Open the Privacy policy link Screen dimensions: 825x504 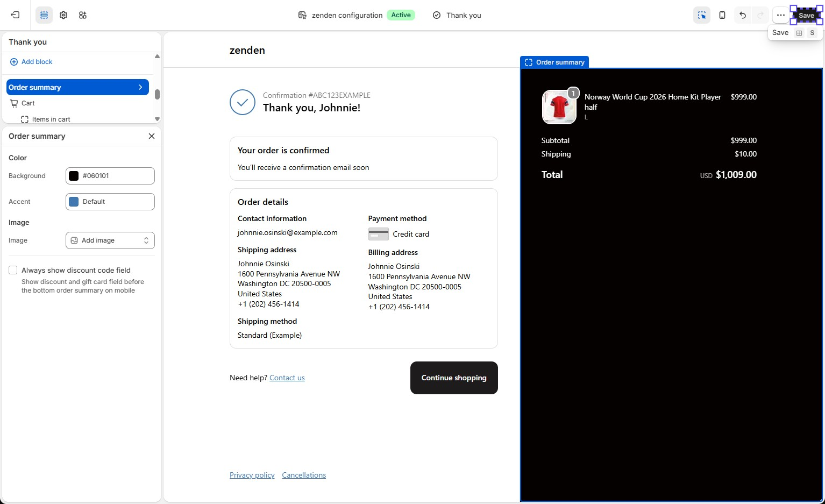pyautogui.click(x=252, y=475)
